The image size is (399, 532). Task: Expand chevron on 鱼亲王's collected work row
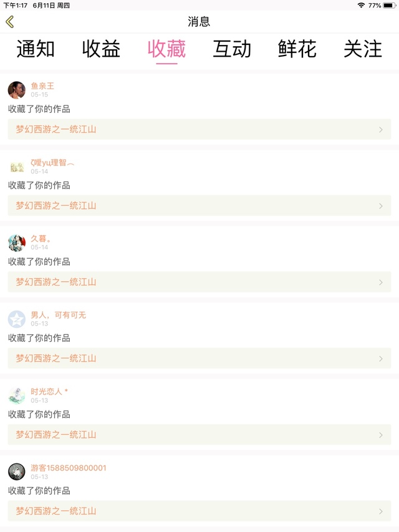point(381,130)
